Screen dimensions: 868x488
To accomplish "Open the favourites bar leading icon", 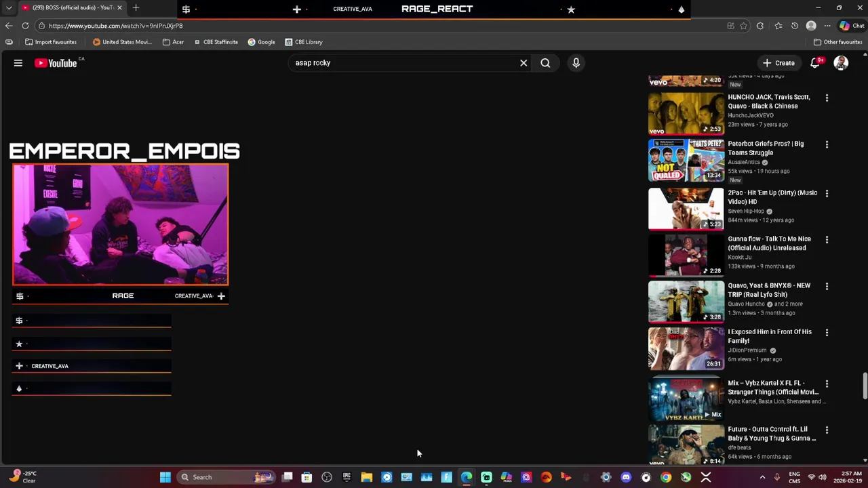I will coord(9,42).
